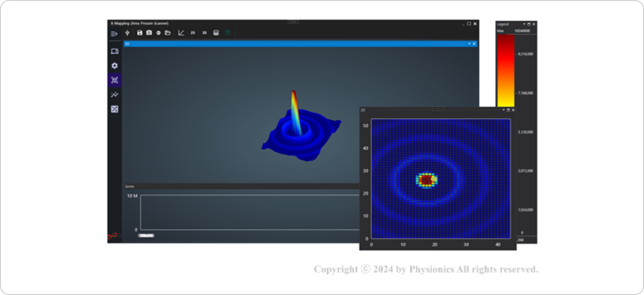Screen dimensions: 644x295
Task: Open the device panel in sidebar
Action: pyautogui.click(x=115, y=51)
